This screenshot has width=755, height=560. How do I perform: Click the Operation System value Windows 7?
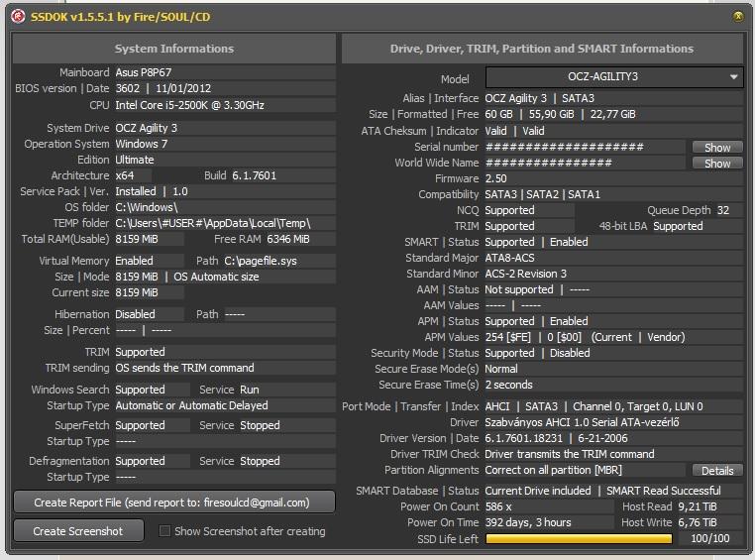pos(142,144)
